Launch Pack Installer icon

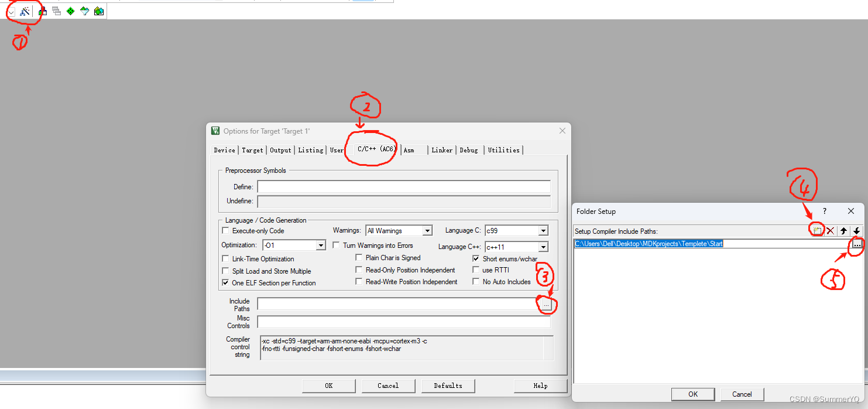pos(99,11)
